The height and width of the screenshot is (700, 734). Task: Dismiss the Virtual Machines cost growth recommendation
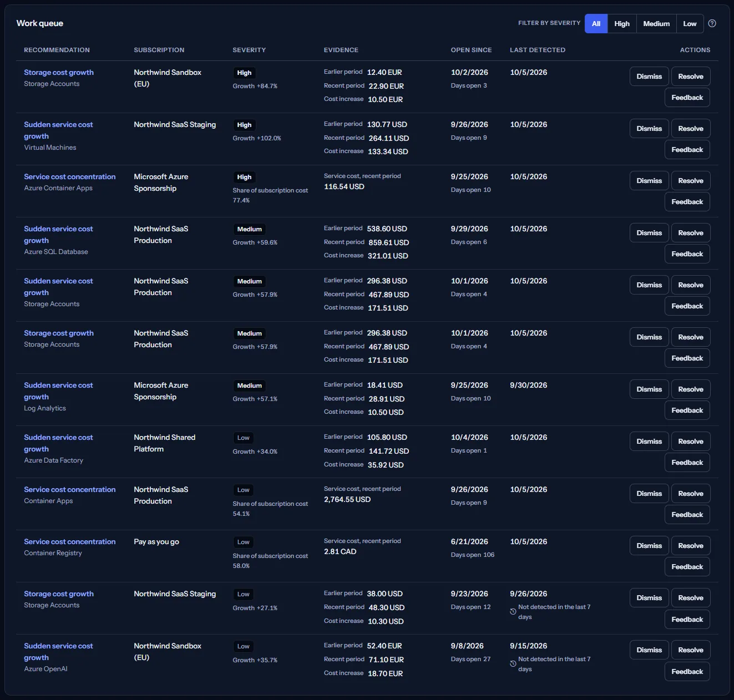(x=649, y=129)
